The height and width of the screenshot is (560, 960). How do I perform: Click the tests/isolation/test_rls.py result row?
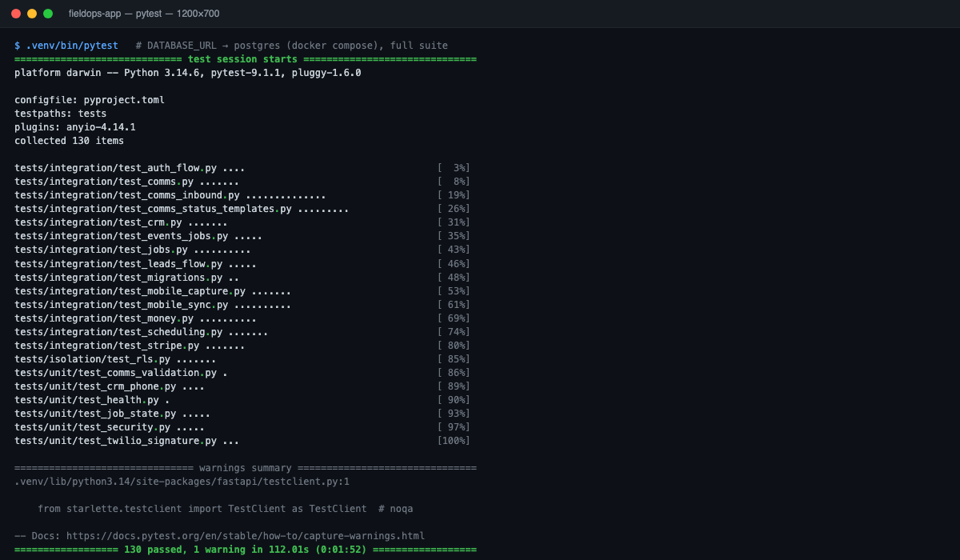point(242,359)
